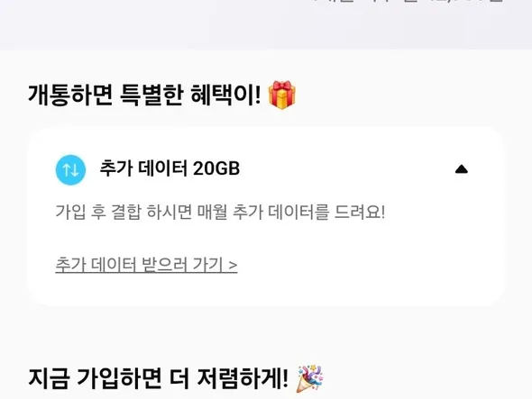Select the 추가 데이터 20GB title

click(x=170, y=168)
